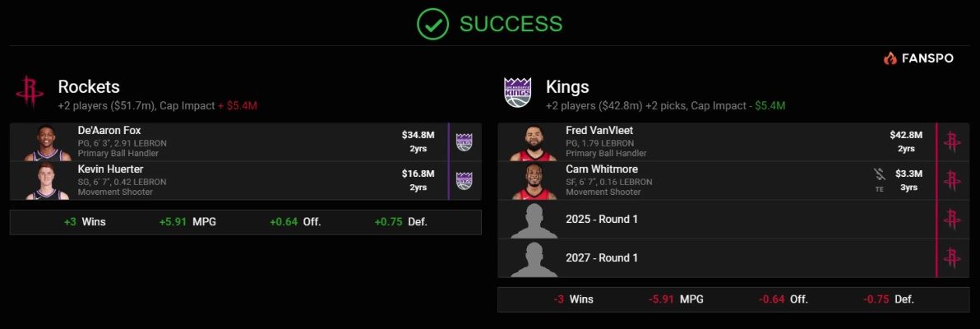This screenshot has height=329, width=980.
Task: Click Cam Whitmore's trade exception icon
Action: 879,175
